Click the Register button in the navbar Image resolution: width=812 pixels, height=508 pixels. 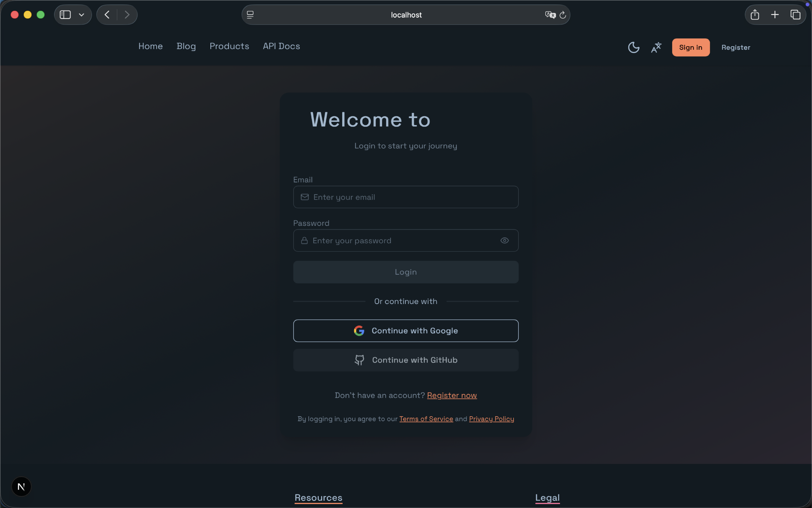[736, 47]
